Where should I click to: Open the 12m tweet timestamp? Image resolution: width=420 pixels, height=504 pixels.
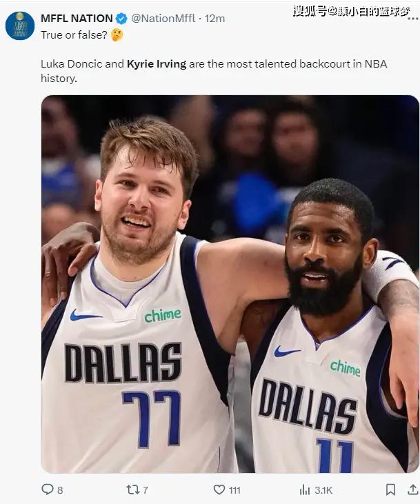coord(214,19)
